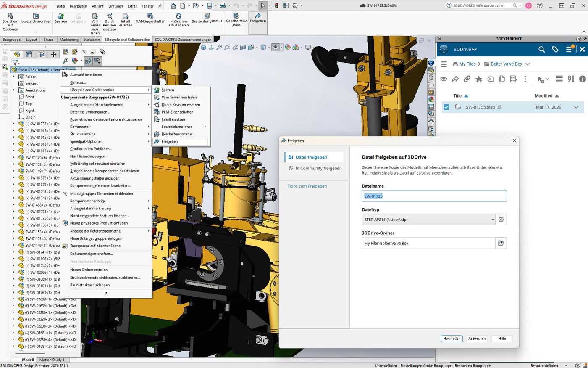The height and width of the screenshot is (368, 588).
Task: Open the Dateityp STEP AP214 dropdown
Action: tap(493, 219)
